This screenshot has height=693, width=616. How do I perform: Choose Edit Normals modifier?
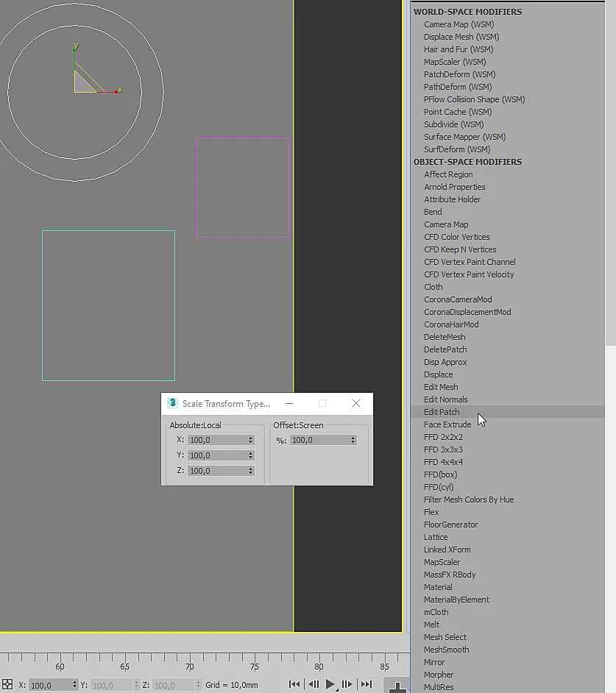click(x=445, y=399)
